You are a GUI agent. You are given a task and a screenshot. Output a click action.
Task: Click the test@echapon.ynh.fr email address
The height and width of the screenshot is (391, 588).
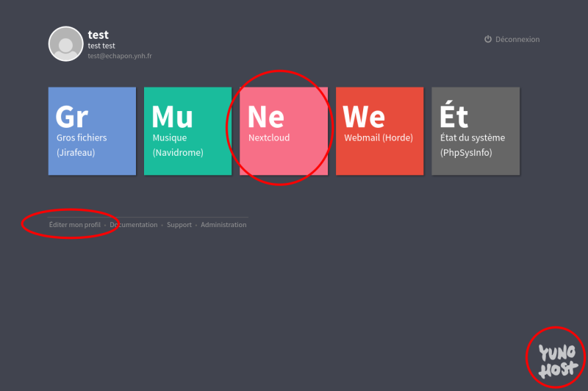pos(120,56)
